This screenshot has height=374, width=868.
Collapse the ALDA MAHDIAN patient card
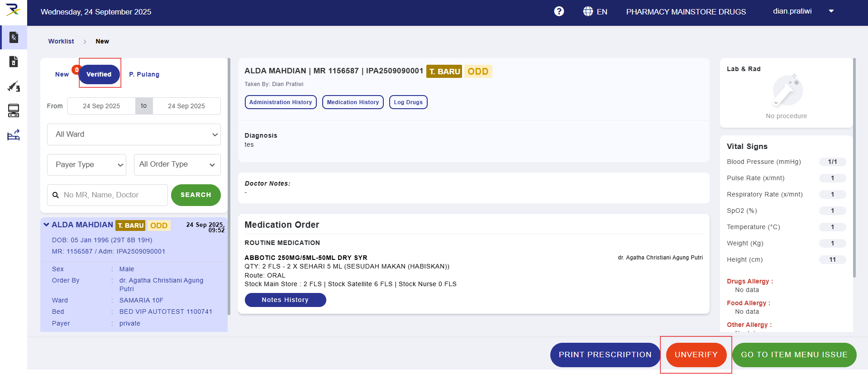46,225
